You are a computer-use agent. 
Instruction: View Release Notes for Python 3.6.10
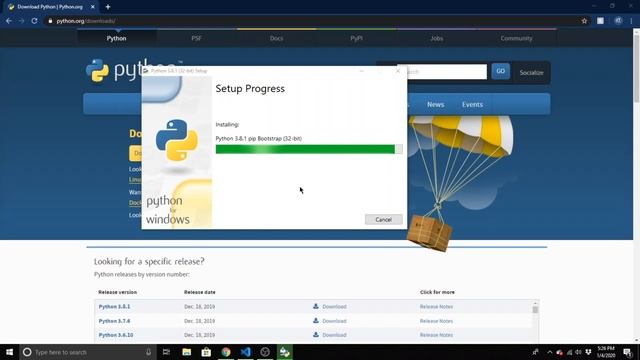click(x=436, y=335)
